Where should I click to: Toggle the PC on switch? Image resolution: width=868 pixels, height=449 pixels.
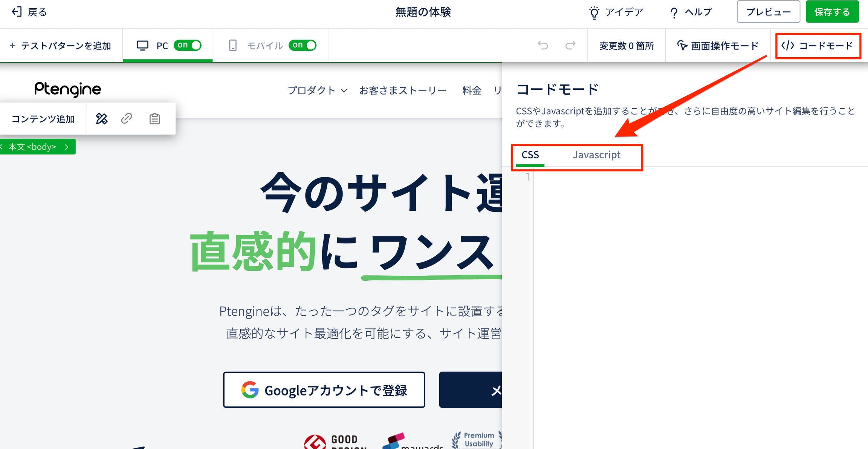[188, 45]
